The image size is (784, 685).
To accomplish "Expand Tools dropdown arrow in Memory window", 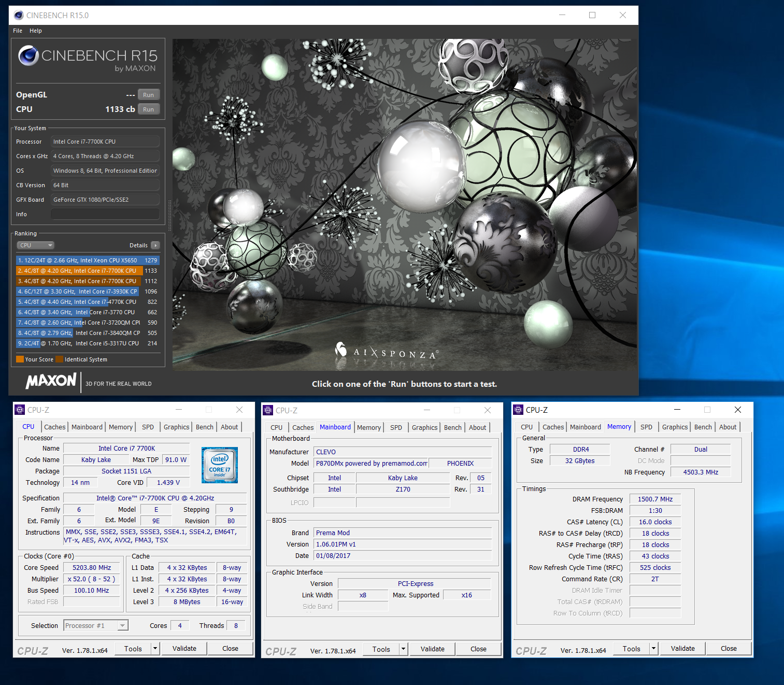I will [653, 648].
